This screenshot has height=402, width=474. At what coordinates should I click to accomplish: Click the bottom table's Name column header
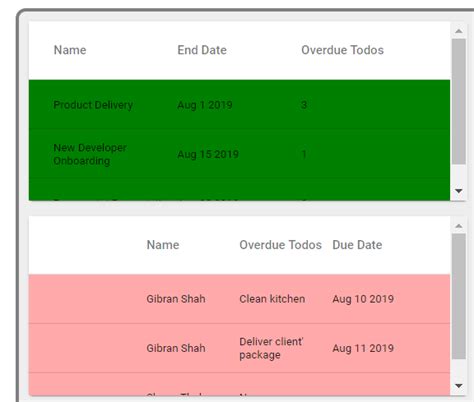click(x=163, y=245)
